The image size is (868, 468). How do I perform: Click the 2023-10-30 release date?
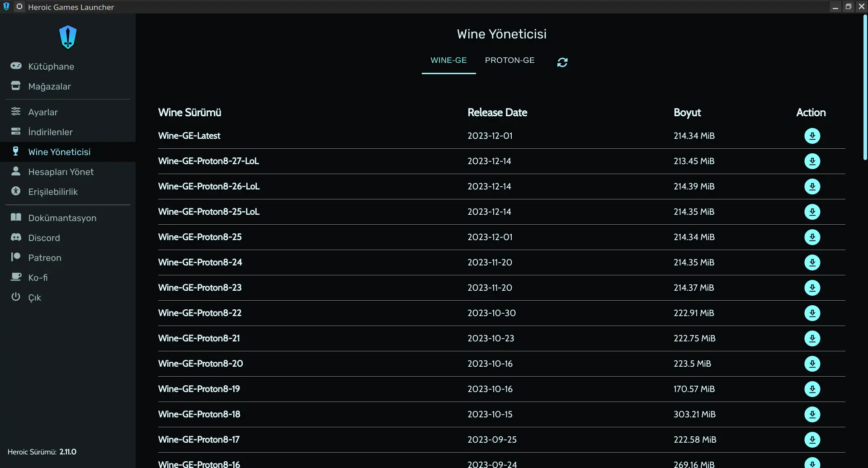point(491,313)
